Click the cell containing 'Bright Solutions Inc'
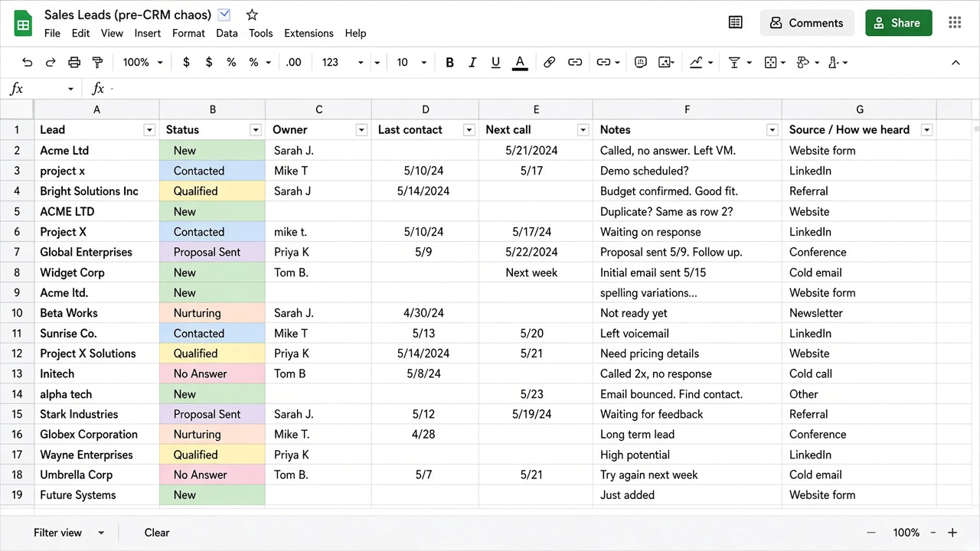 click(x=97, y=191)
